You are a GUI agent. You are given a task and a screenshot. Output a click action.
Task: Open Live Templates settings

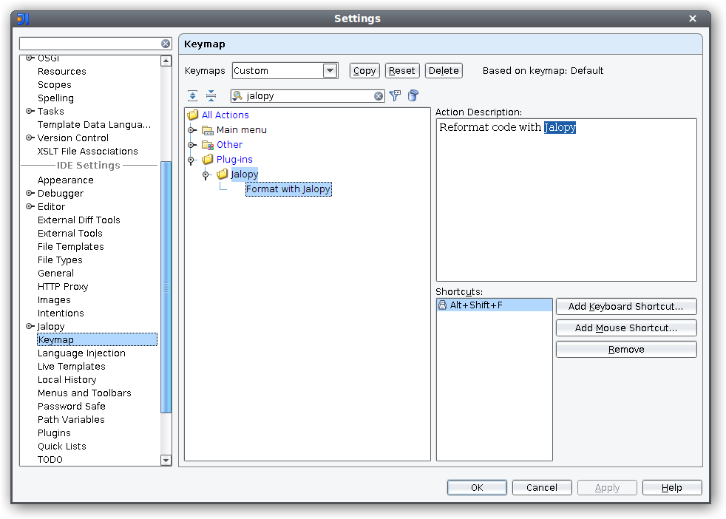point(71,367)
